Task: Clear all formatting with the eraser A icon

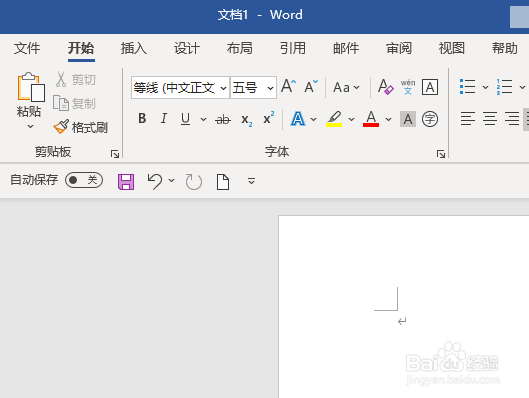Action: (x=385, y=87)
